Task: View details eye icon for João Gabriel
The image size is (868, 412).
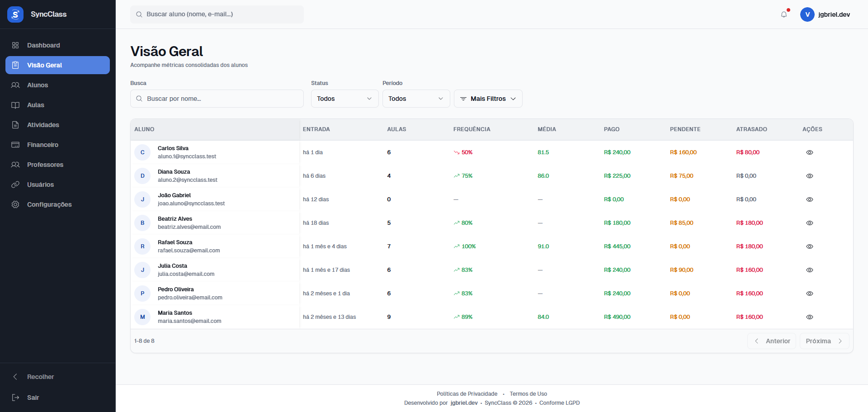Action: click(x=810, y=199)
